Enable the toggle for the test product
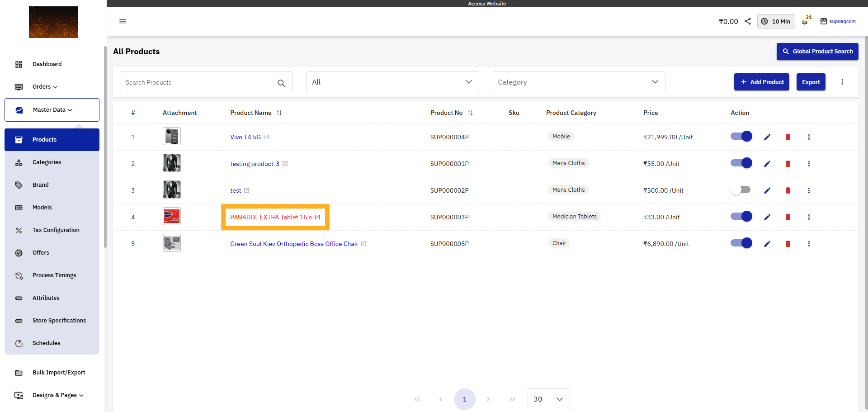The width and height of the screenshot is (868, 412). tap(741, 190)
